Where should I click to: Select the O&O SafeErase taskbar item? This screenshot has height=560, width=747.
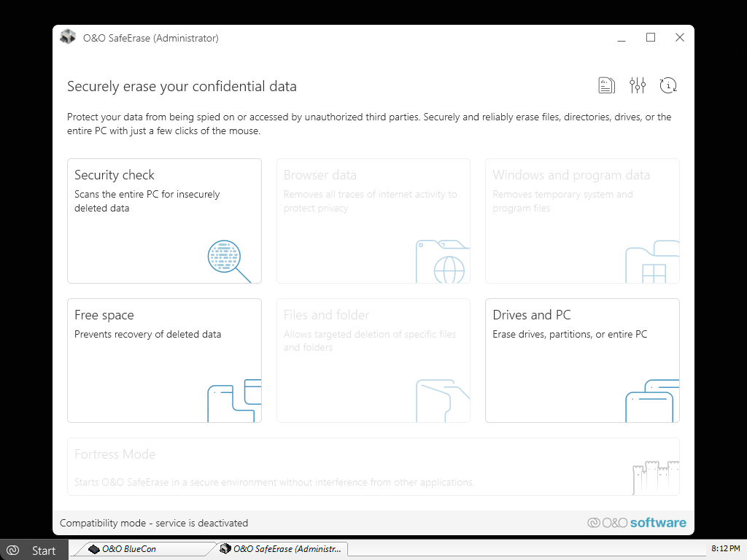coord(281,549)
